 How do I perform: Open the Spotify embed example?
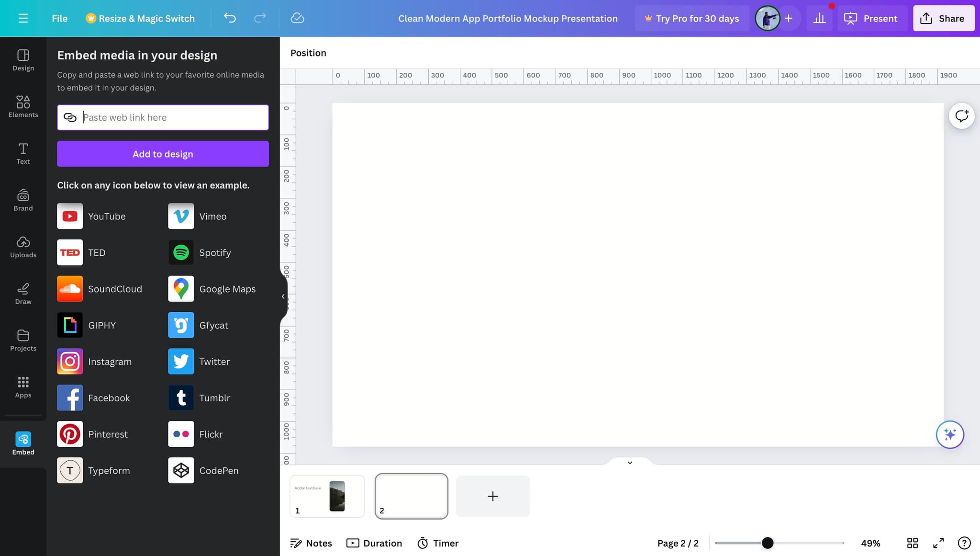click(x=180, y=252)
